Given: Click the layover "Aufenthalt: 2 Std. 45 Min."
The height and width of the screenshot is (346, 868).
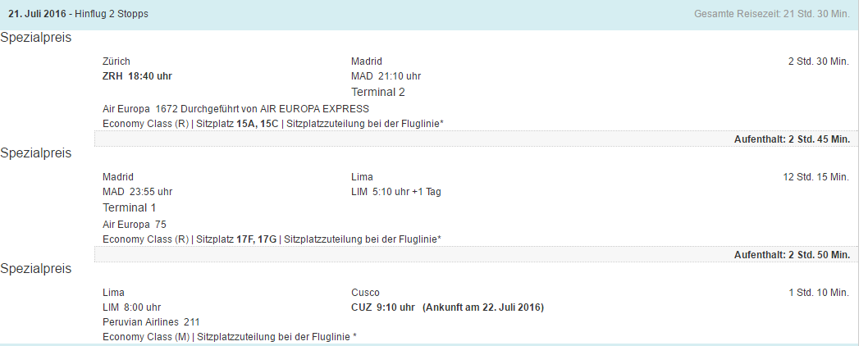Looking at the screenshot, I should pyautogui.click(x=792, y=139).
